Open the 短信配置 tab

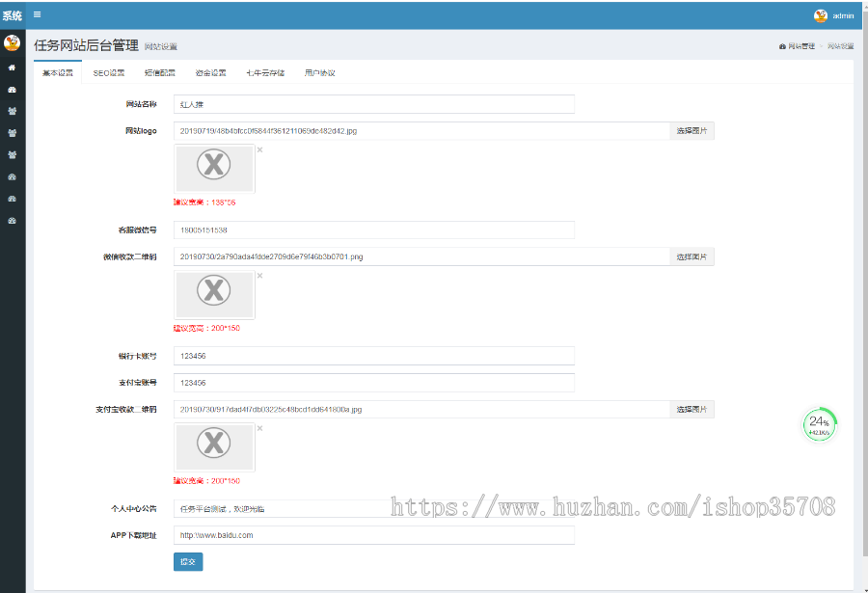pyautogui.click(x=160, y=73)
